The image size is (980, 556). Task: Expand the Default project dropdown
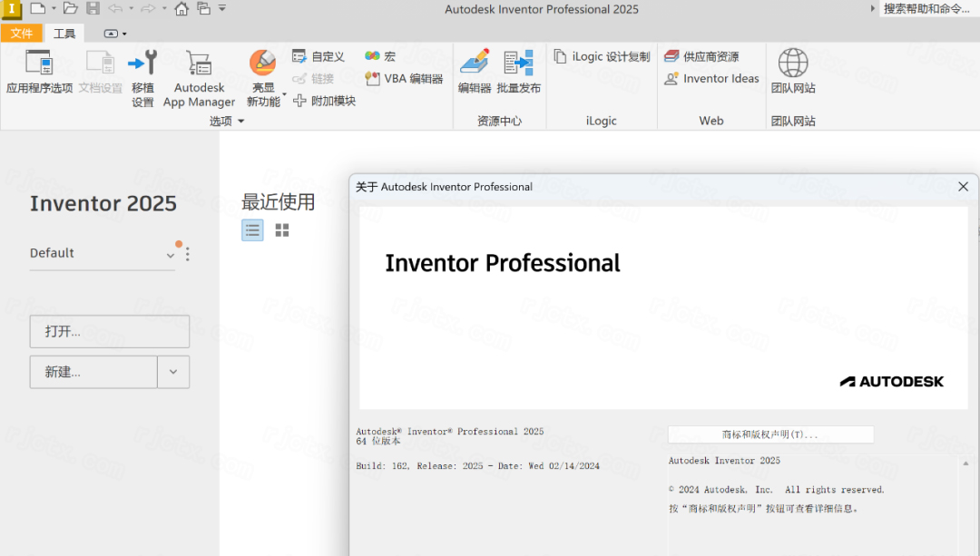170,253
